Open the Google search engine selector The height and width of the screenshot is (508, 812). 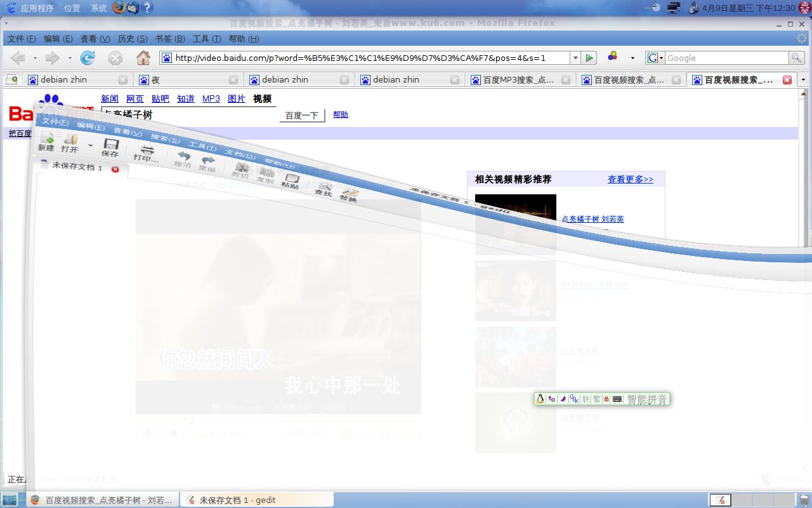point(655,58)
